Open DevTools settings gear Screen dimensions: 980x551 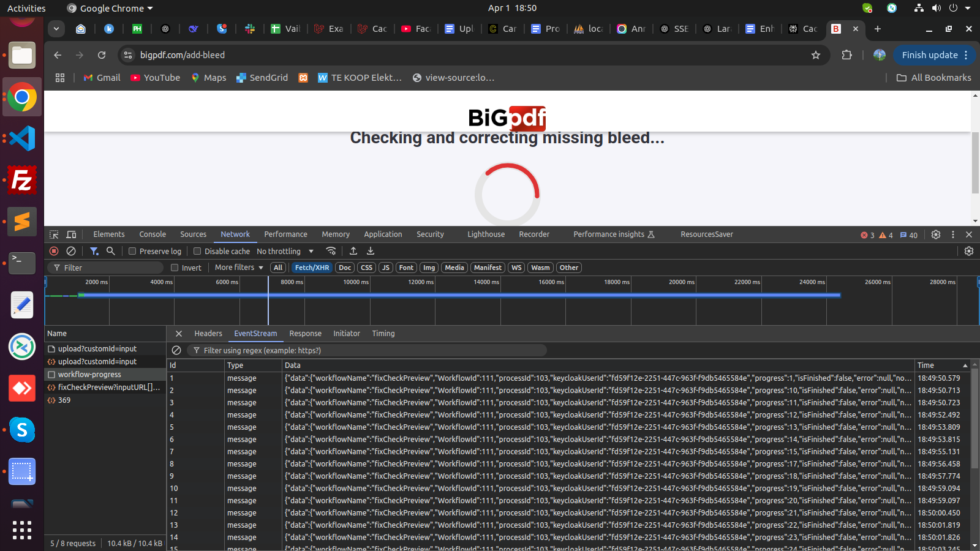[x=935, y=234]
